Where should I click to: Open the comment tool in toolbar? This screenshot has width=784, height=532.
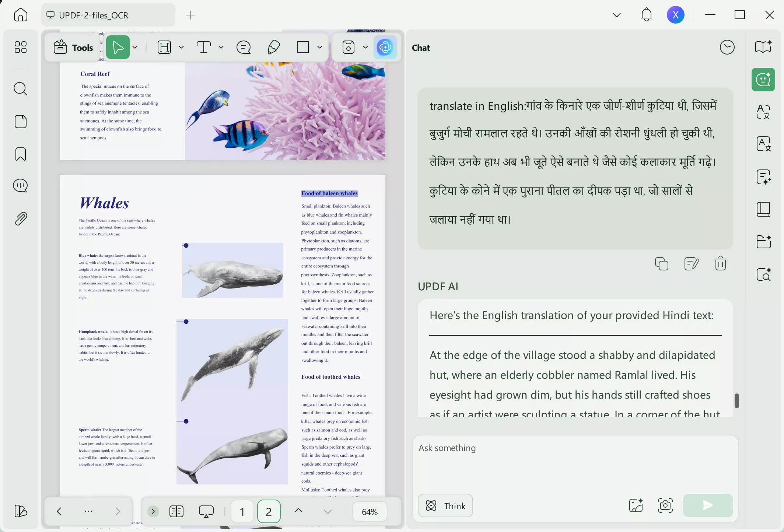pos(244,47)
